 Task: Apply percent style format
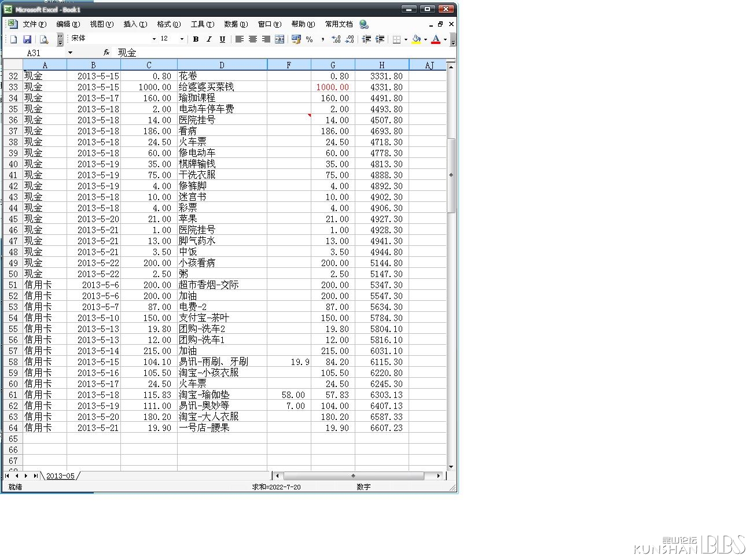pos(310,39)
